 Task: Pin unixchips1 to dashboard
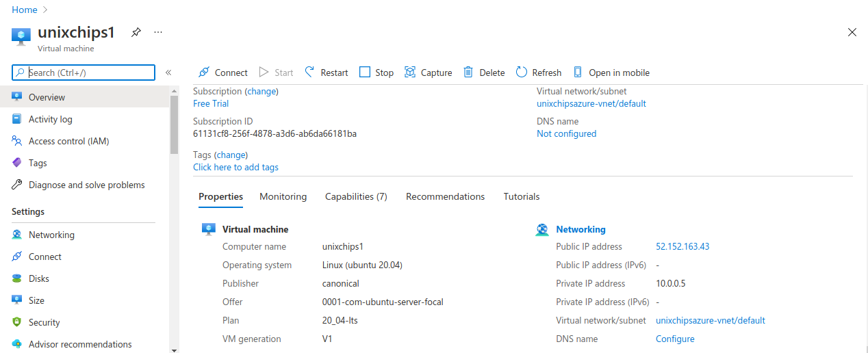(136, 32)
